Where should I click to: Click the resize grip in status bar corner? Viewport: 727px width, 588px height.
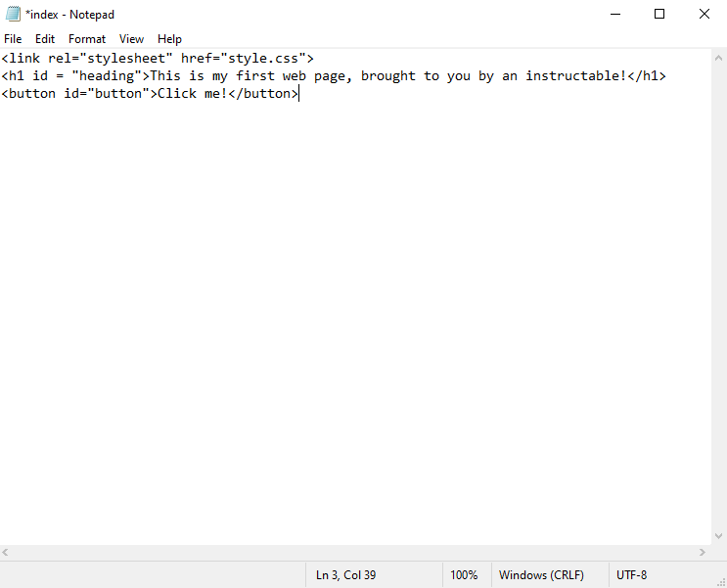point(721,582)
